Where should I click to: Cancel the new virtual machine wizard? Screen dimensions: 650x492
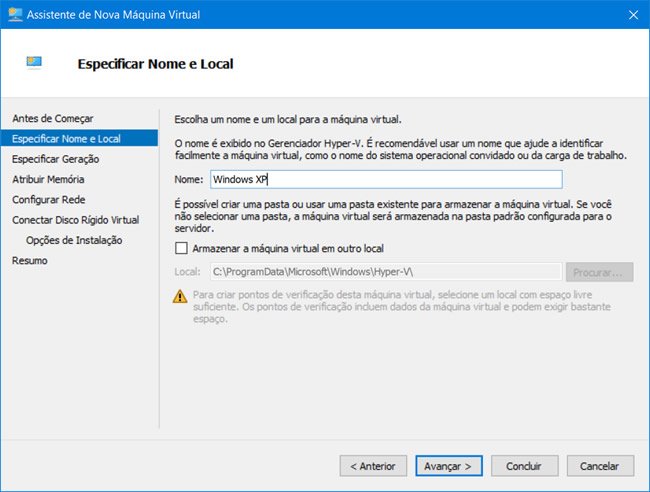pos(600,465)
